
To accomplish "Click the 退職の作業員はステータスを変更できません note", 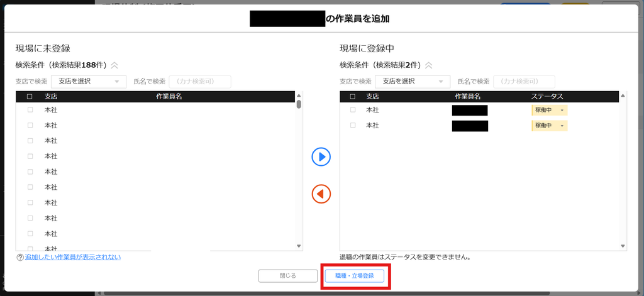I will click(405, 258).
